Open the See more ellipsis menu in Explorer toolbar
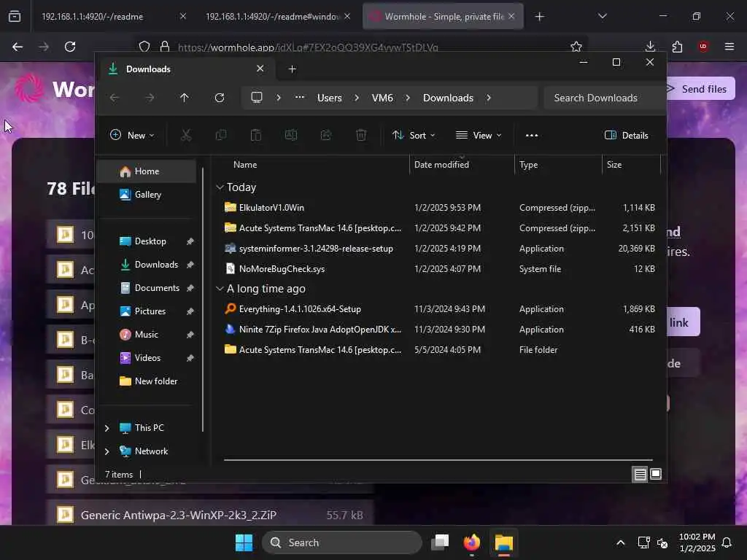This screenshot has height=560, width=747. [532, 135]
